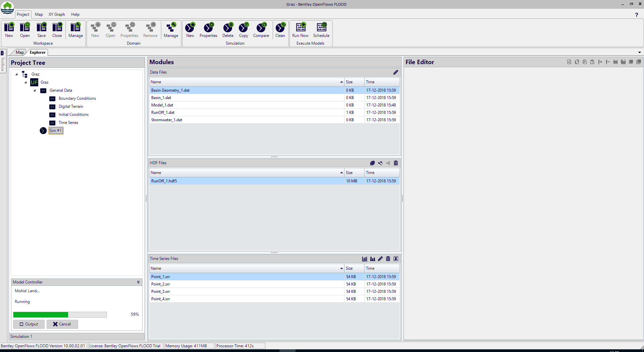
Task: Open simulation Properties
Action: click(208, 30)
